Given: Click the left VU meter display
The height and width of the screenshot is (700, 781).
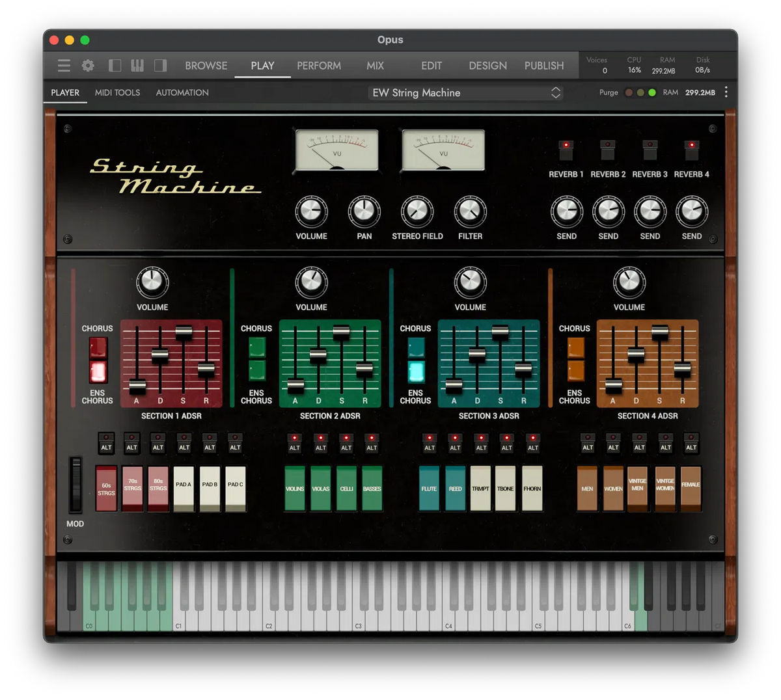Looking at the screenshot, I should (337, 150).
